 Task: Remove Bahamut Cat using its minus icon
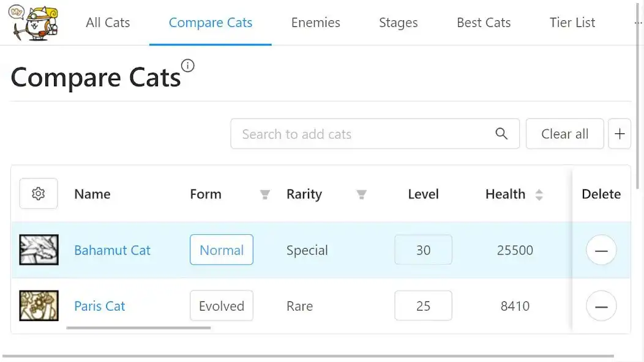point(601,250)
